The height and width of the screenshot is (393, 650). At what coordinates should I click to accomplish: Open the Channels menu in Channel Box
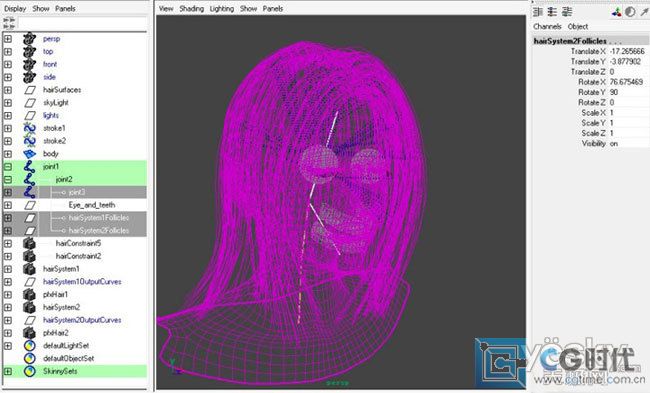pos(547,27)
